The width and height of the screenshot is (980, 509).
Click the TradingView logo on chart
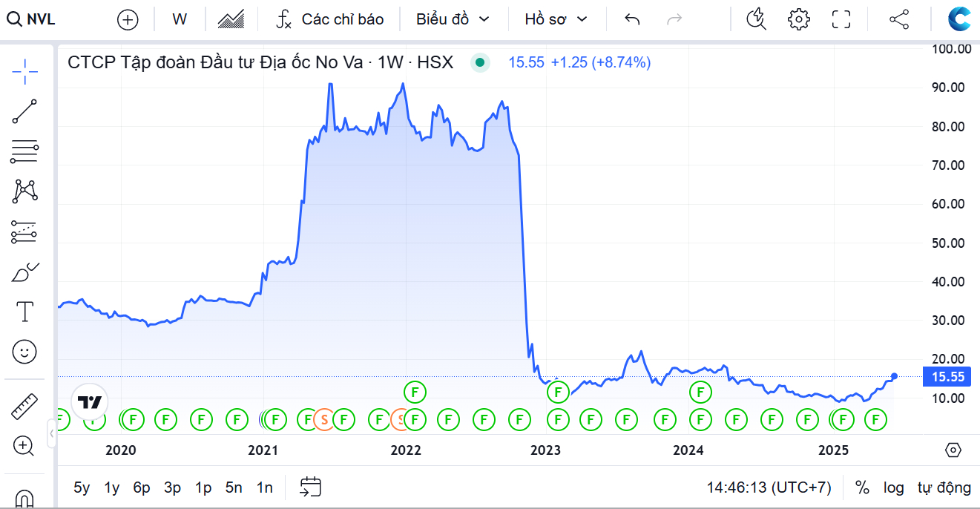coord(90,403)
